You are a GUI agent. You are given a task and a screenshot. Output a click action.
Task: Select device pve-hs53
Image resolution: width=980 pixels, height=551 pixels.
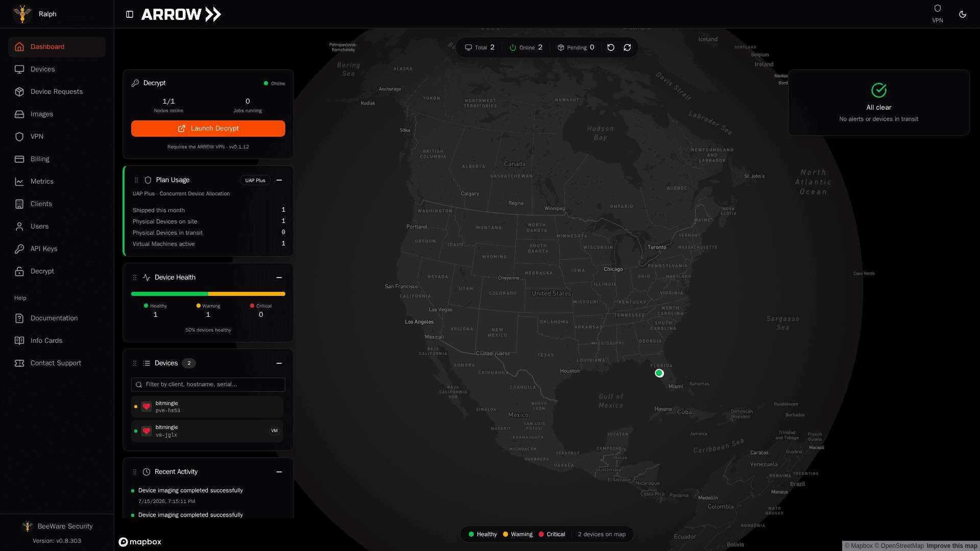pyautogui.click(x=207, y=407)
